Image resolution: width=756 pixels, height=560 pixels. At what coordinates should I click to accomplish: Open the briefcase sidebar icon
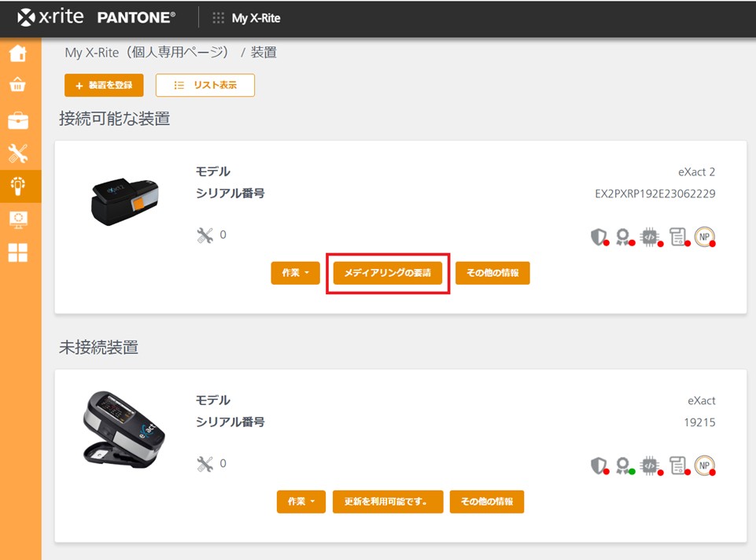(18, 120)
